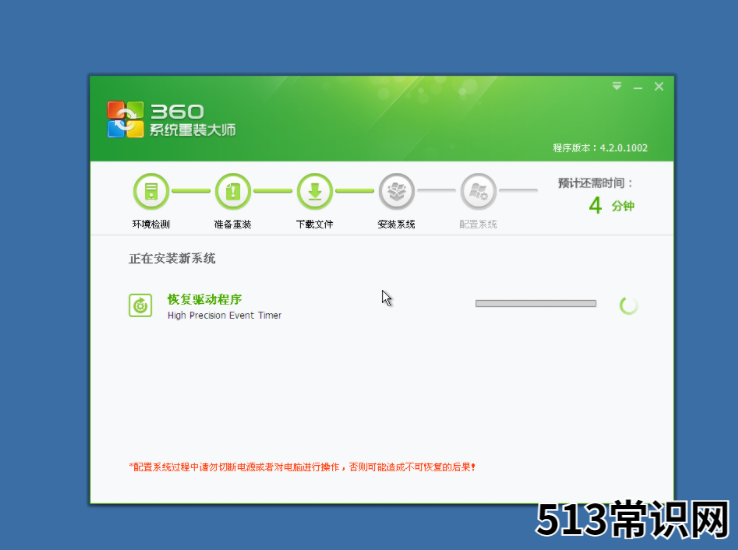Image resolution: width=738 pixels, height=550 pixels.
Task: Close the 360 reinstall window
Action: [659, 87]
